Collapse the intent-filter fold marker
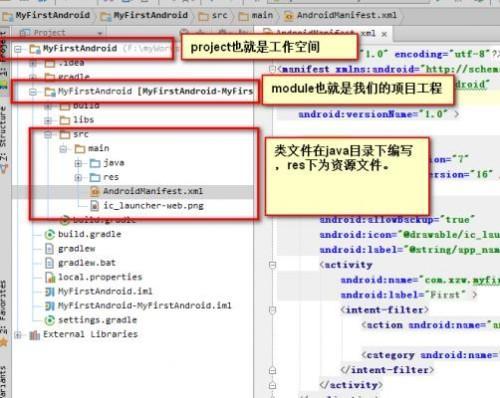This screenshot has height=398, width=500. point(272,310)
